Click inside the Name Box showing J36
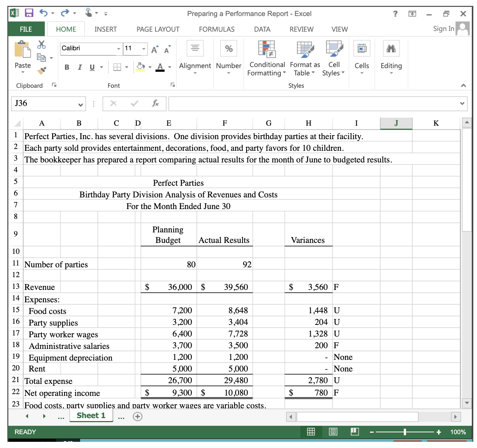 [46, 104]
